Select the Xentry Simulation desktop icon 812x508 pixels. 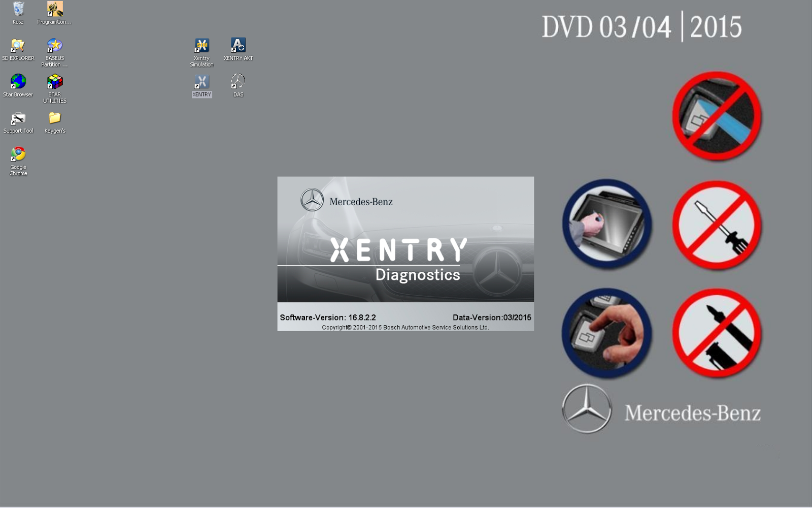pyautogui.click(x=201, y=52)
